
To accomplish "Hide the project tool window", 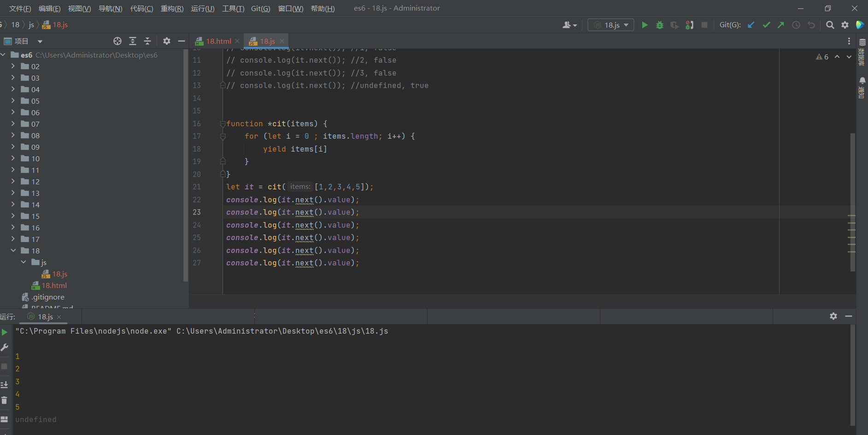I will pyautogui.click(x=182, y=41).
